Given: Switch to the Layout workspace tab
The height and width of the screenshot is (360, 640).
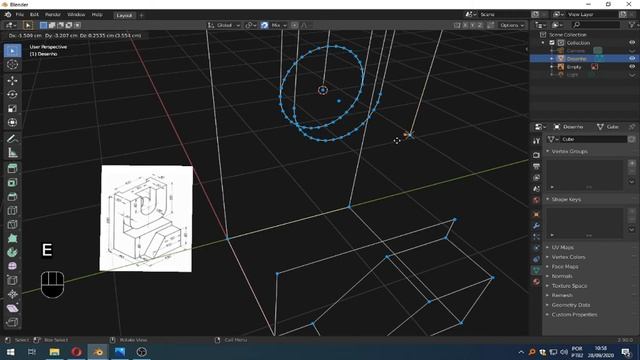Looking at the screenshot, I should pyautogui.click(x=124, y=15).
